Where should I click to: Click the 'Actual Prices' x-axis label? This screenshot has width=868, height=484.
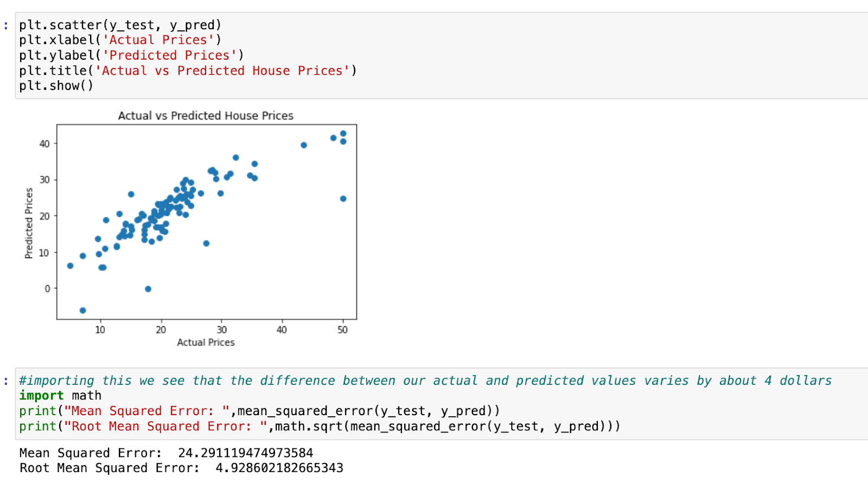coord(206,343)
